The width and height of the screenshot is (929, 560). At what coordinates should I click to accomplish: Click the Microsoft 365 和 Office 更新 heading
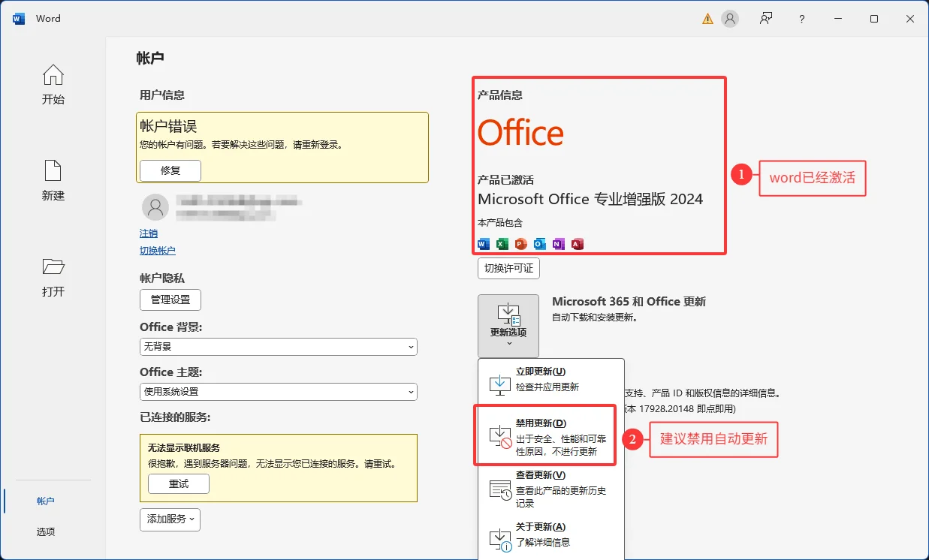pos(629,301)
